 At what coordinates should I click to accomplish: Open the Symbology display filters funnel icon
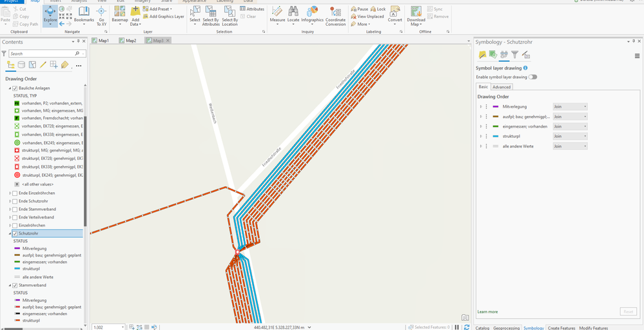[x=514, y=55]
